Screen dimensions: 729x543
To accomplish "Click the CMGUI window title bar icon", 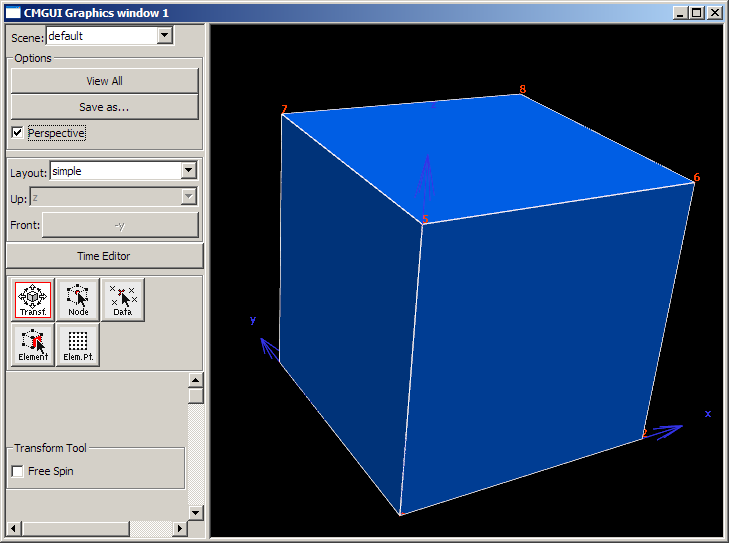I will tap(13, 13).
